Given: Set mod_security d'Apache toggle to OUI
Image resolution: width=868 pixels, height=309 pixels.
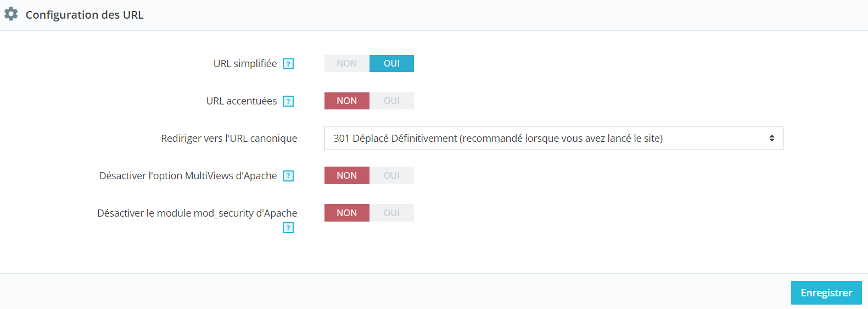Looking at the screenshot, I should point(391,213).
